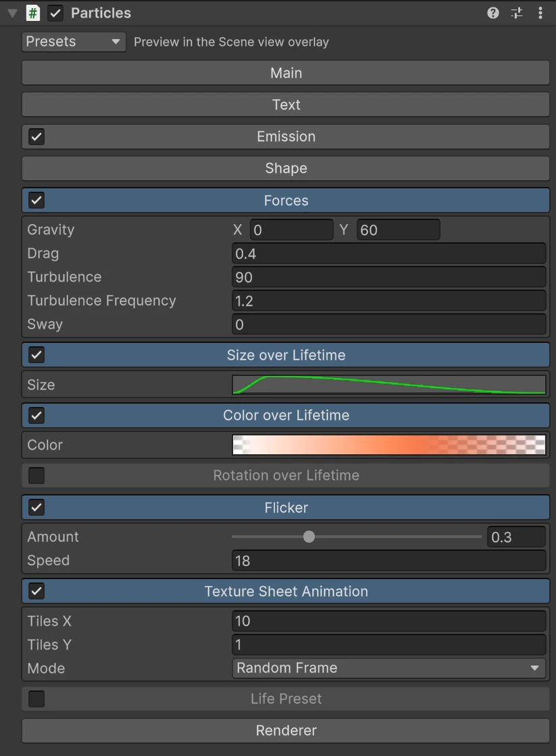Click the Tiles X label
This screenshot has width=556, height=756.
point(49,621)
